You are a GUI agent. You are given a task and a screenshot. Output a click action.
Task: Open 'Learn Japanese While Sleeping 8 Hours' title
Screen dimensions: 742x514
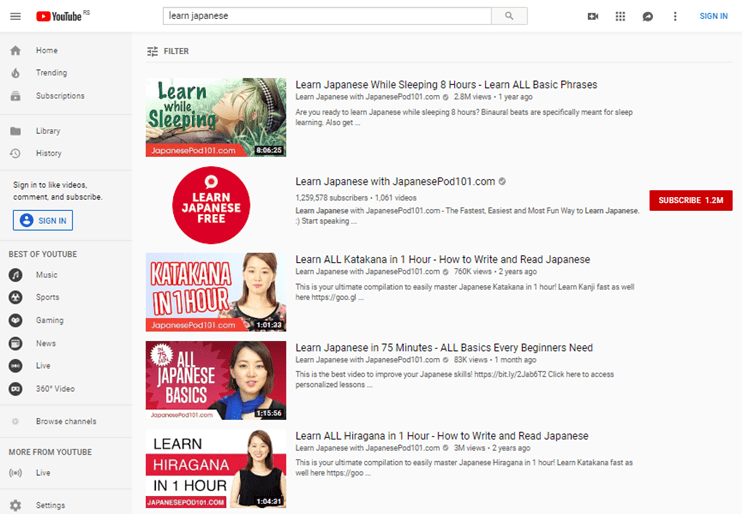(446, 85)
